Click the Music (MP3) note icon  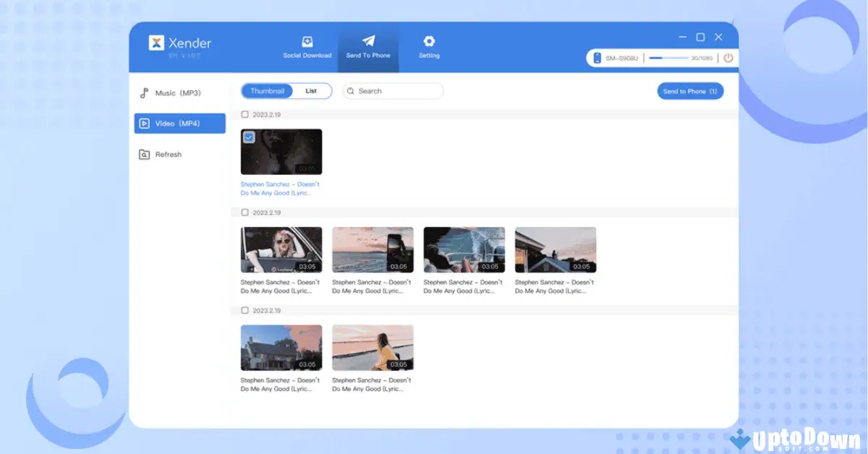[143, 93]
